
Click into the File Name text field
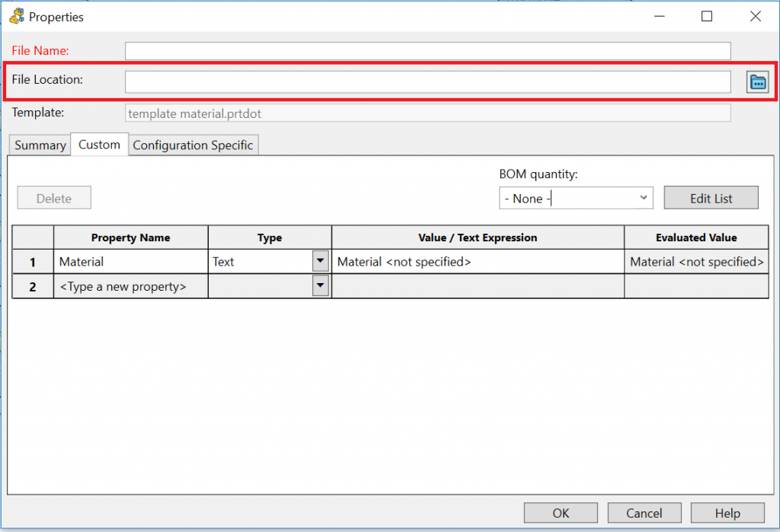tap(427, 51)
